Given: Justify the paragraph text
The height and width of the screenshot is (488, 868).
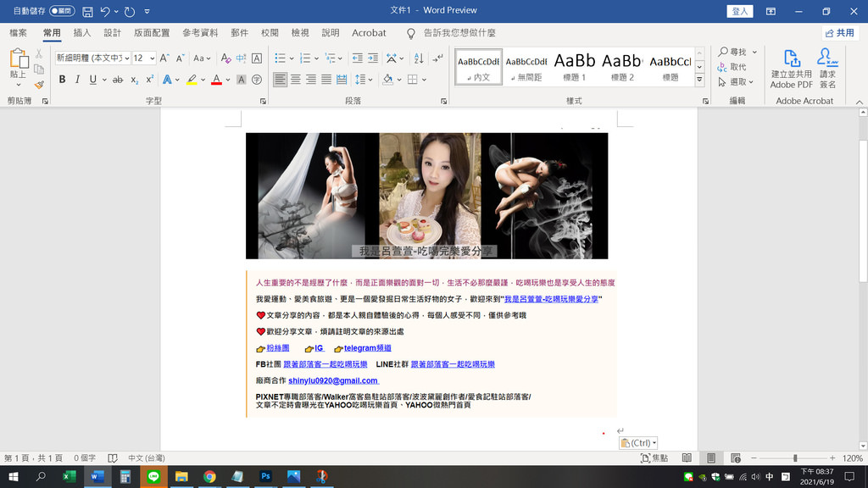Looking at the screenshot, I should click(x=326, y=80).
